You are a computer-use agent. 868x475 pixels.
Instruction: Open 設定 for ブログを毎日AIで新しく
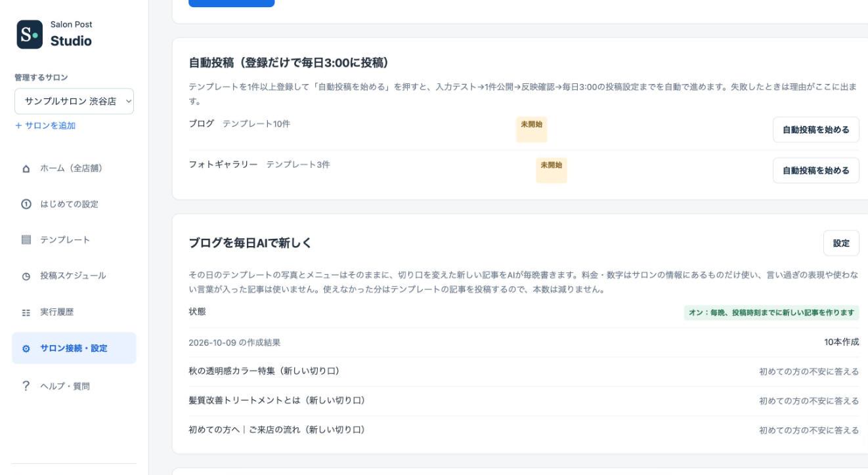point(841,243)
